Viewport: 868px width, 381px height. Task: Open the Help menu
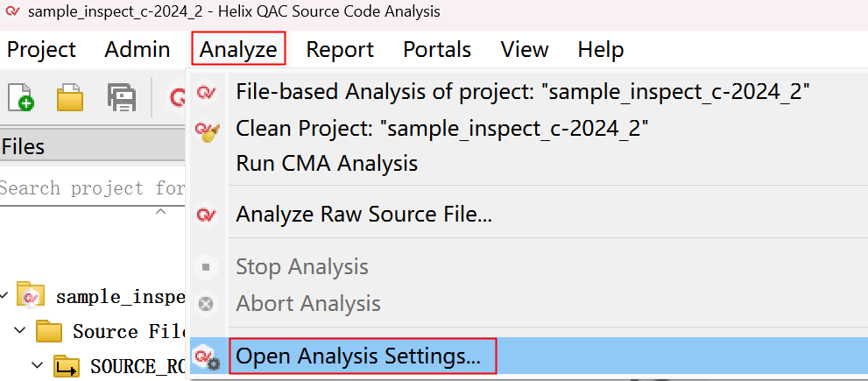(601, 50)
